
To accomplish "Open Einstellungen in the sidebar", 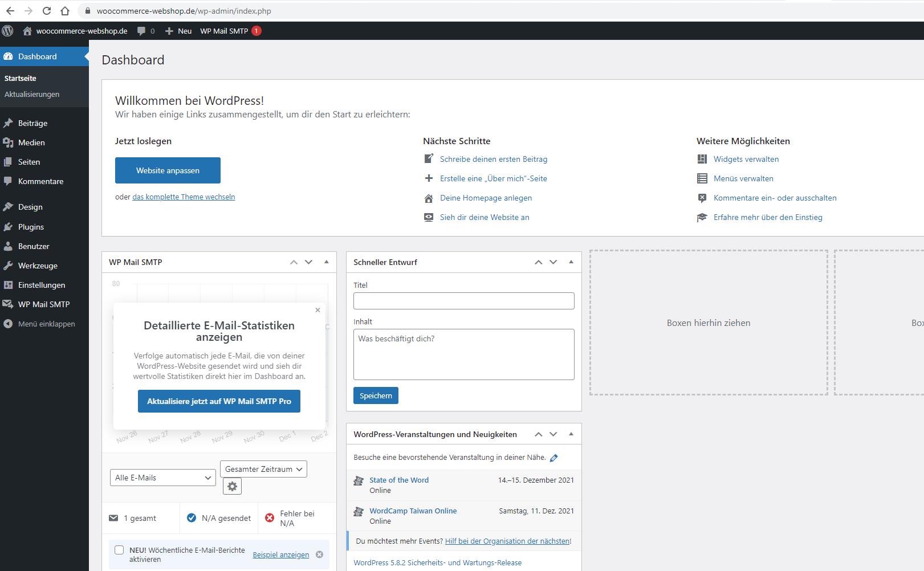I will (x=44, y=285).
